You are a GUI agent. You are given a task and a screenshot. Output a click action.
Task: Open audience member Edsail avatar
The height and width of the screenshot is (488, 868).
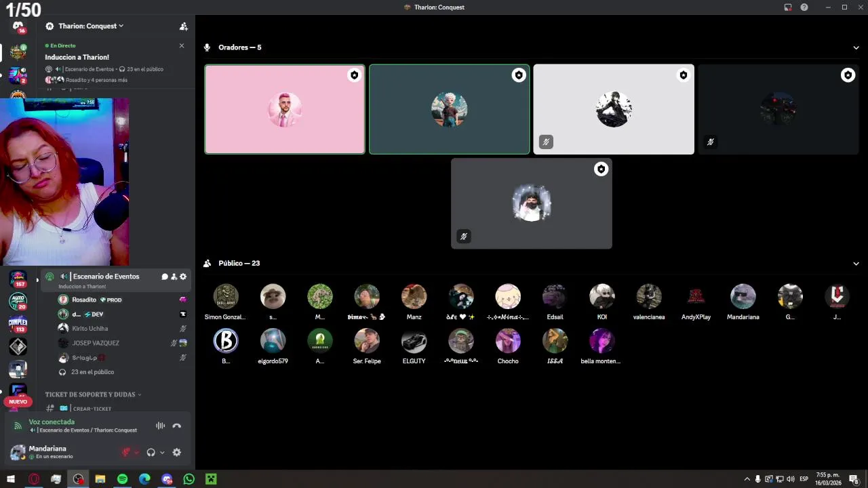(555, 296)
